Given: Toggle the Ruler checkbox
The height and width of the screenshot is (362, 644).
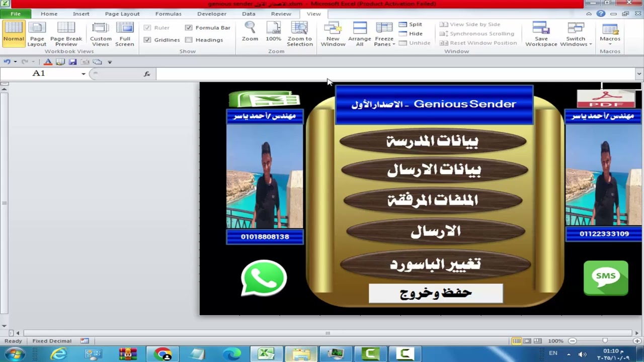Looking at the screenshot, I should pyautogui.click(x=147, y=28).
